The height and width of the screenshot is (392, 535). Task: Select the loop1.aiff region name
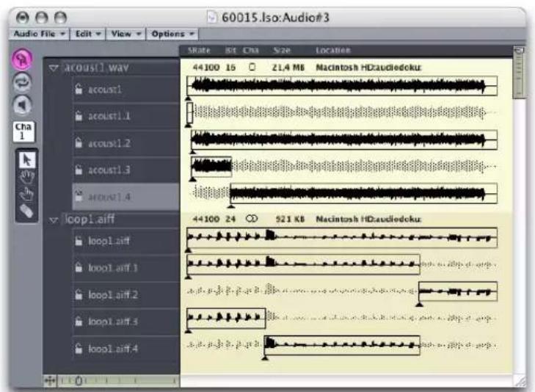point(109,242)
